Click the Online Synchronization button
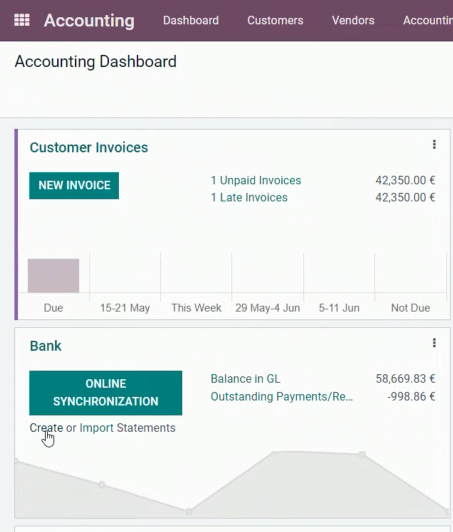The height and width of the screenshot is (532, 453). [x=106, y=393]
